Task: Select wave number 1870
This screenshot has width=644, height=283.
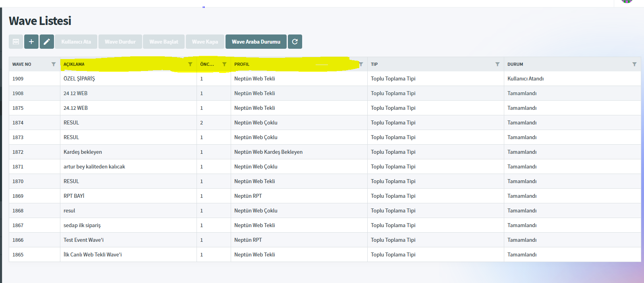Action: tap(18, 181)
